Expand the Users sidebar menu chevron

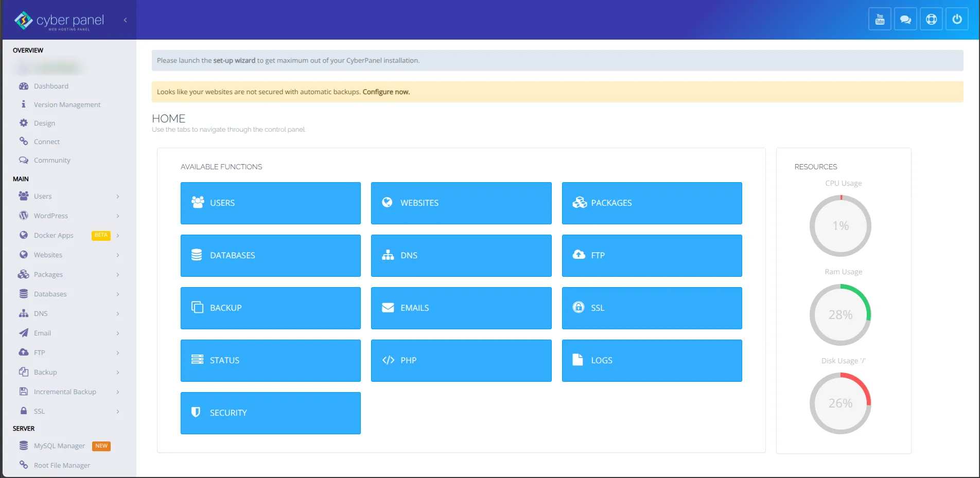pos(118,197)
